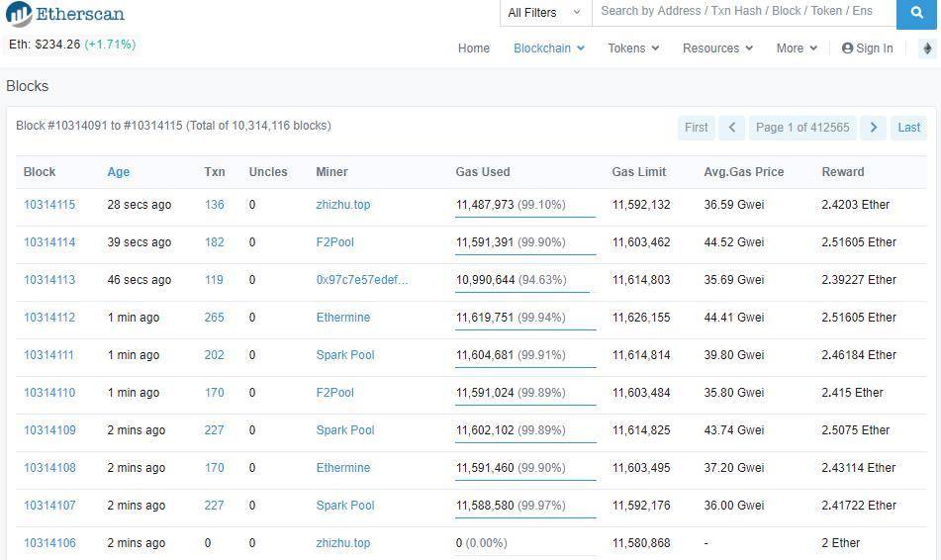Click the Ethereum diamond network icon

(x=927, y=48)
